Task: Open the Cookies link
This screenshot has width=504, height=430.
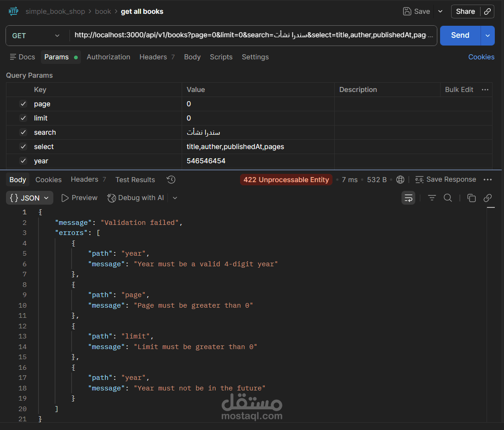Action: click(x=481, y=57)
